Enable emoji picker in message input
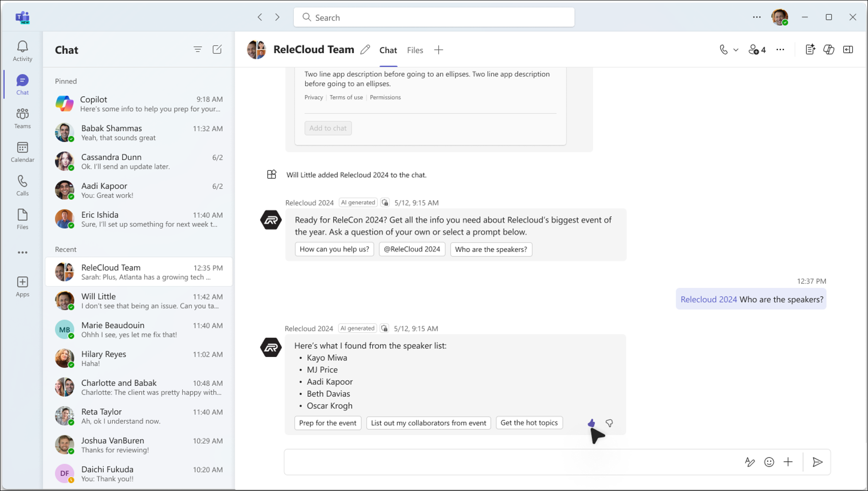 click(x=770, y=462)
